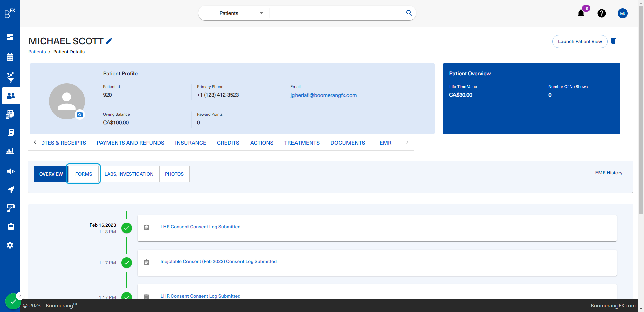Switch to the Forms EMR sub-tab

(84, 174)
